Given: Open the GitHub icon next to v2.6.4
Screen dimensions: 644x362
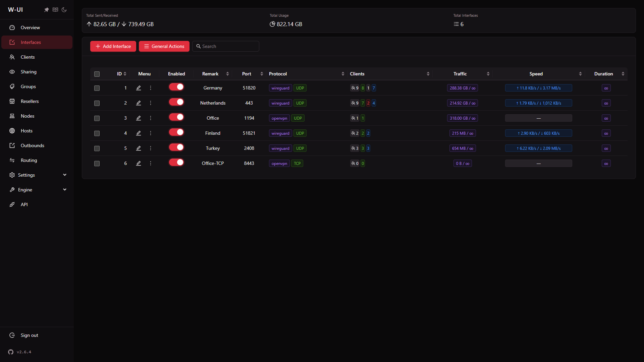Looking at the screenshot, I should (11, 352).
